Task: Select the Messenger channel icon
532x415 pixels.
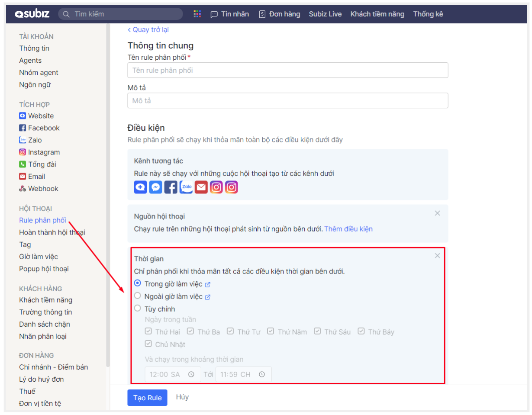Action: coord(155,187)
